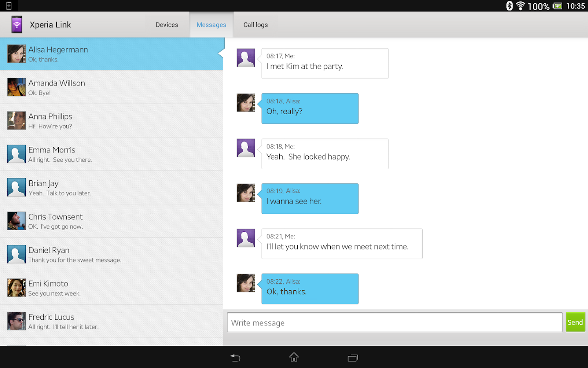
Task: Switch to the Call logs tab
Action: [256, 25]
